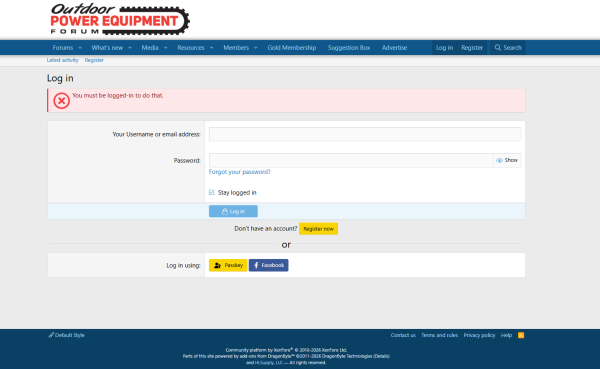
Task: Open the Contact us footer link
Action: point(403,335)
